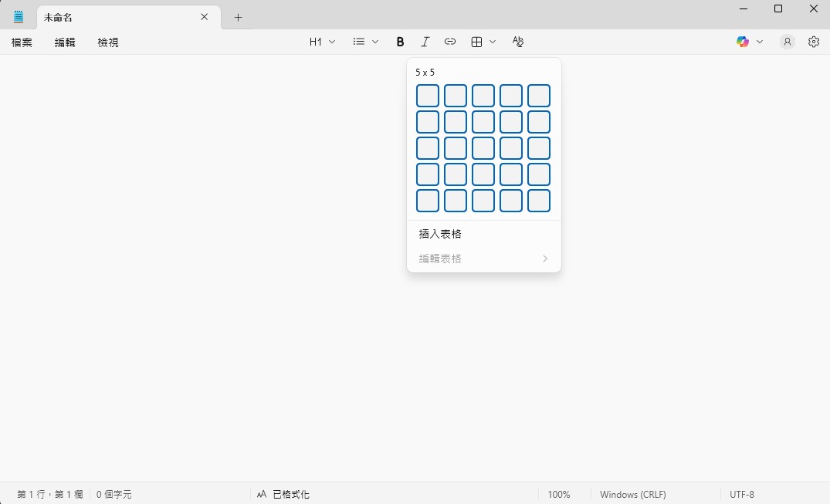Click the 插入表格 button
Viewport: 830px width, 504px height.
click(x=440, y=233)
